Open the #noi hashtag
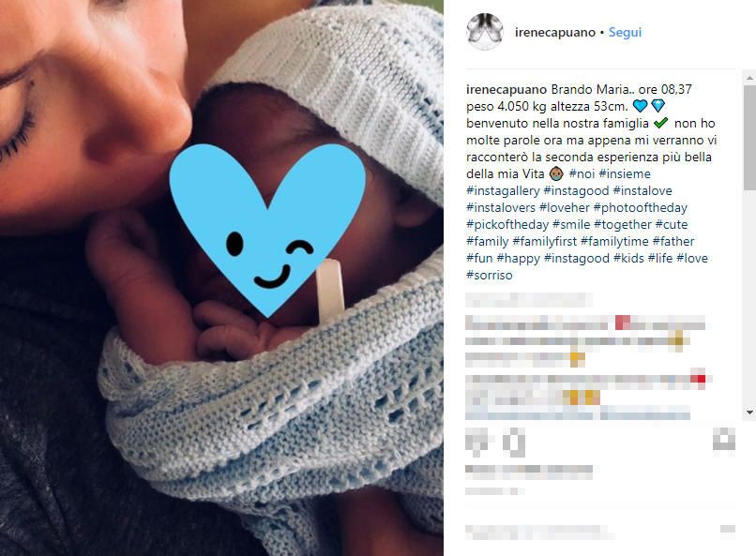 (582, 174)
